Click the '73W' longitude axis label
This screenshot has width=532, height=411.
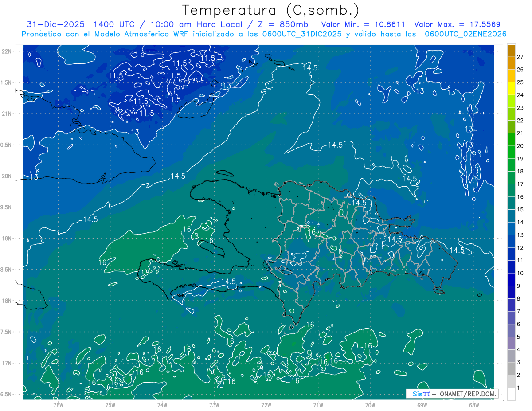[x=214, y=405]
